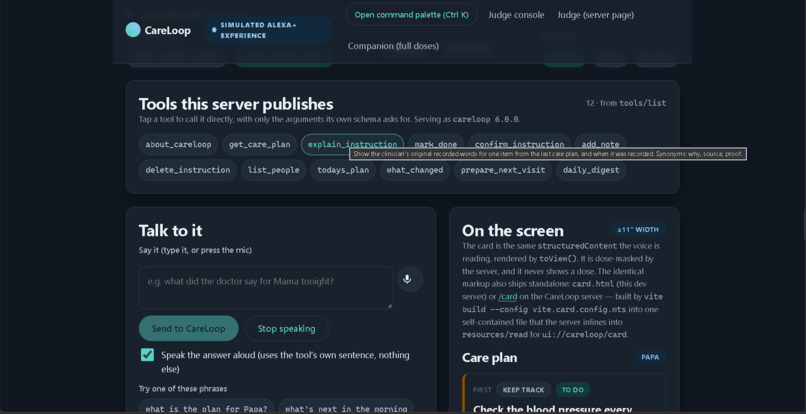Call the prepare_next_visit tool
The image size is (806, 414).
[x=503, y=170]
